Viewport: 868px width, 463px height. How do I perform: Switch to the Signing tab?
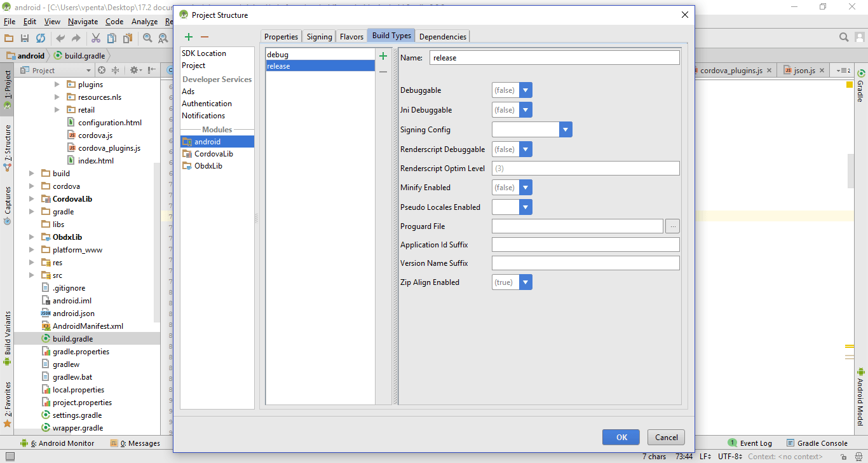coord(319,37)
